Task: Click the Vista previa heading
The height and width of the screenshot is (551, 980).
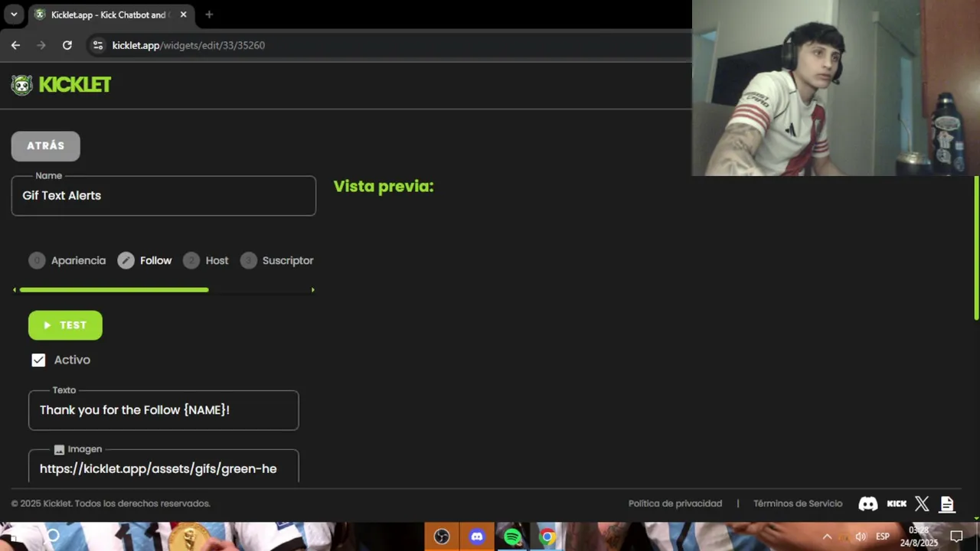Action: click(x=384, y=186)
